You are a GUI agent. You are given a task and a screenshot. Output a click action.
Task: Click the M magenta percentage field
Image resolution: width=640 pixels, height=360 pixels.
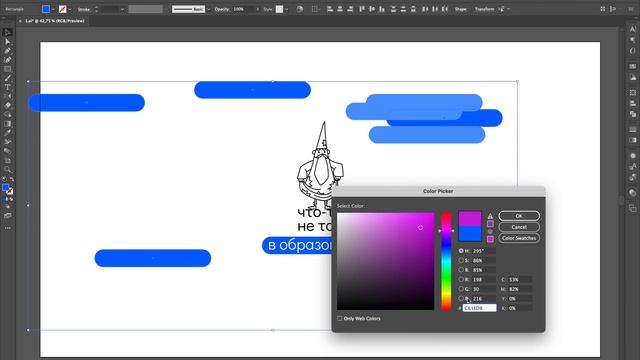pyautogui.click(x=520, y=289)
